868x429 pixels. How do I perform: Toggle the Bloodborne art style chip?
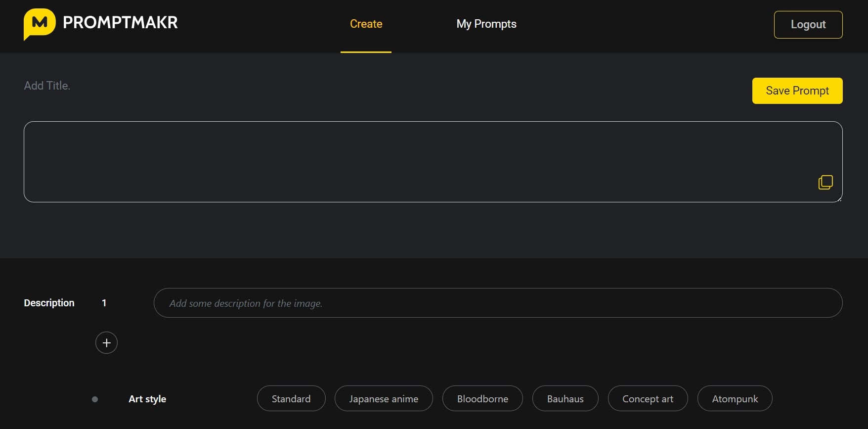[482, 399]
